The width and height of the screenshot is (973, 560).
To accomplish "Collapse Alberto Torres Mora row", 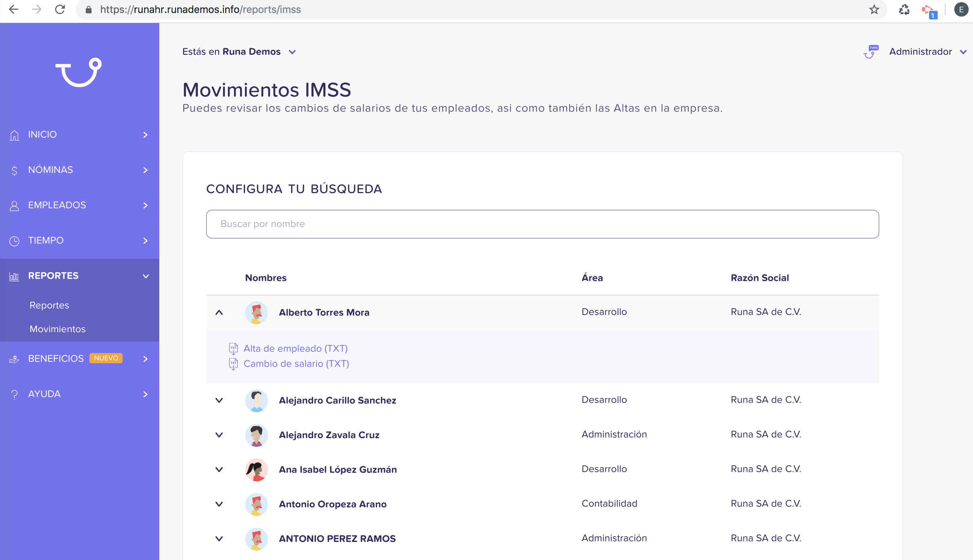I will 219,312.
